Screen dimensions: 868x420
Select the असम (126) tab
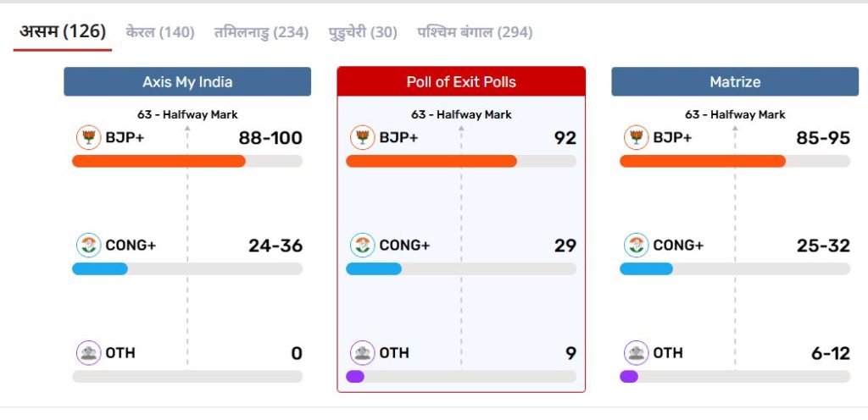pos(63,32)
